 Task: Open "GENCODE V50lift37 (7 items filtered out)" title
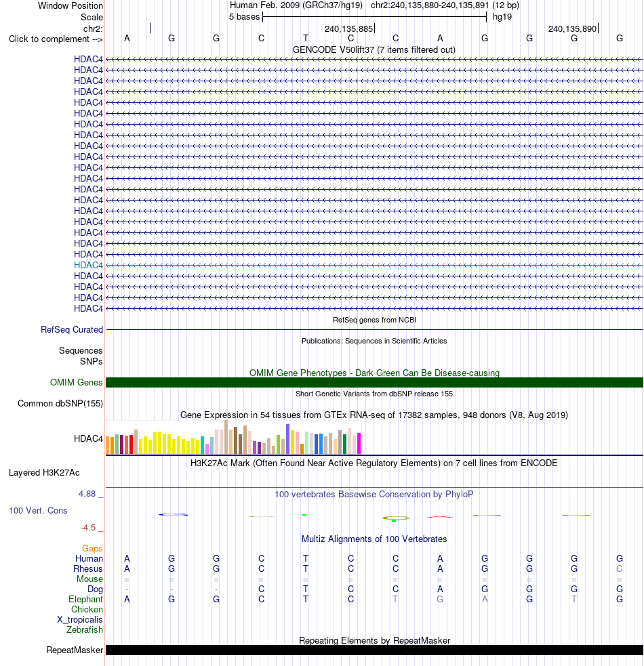tap(374, 49)
